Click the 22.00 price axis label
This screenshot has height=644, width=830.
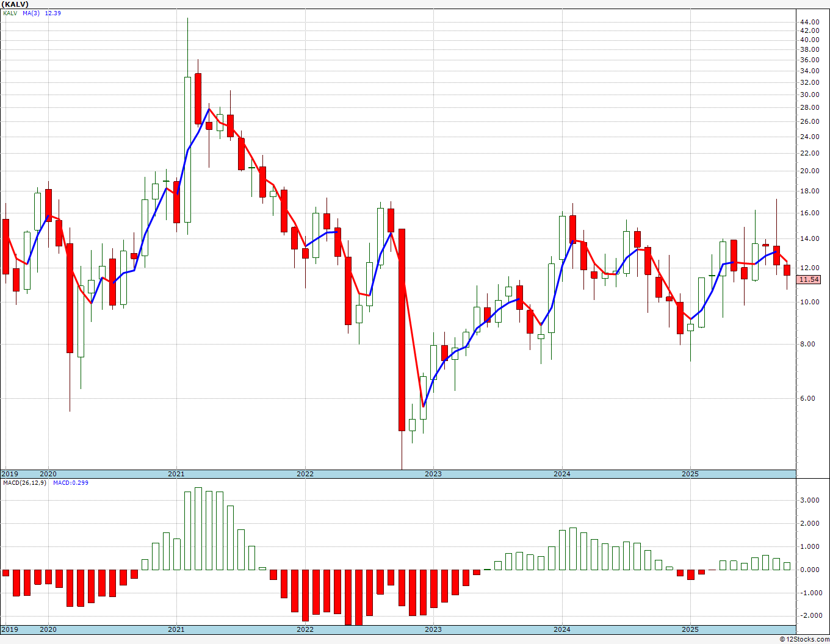pos(809,152)
